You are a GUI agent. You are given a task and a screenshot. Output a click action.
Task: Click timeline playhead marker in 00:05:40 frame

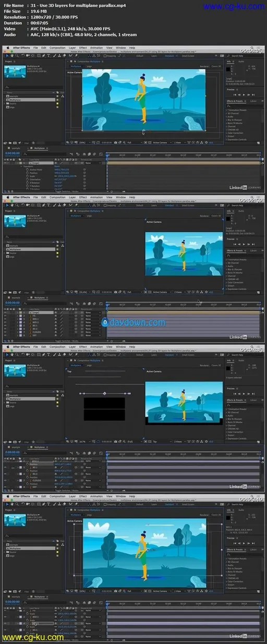click(x=107, y=603)
